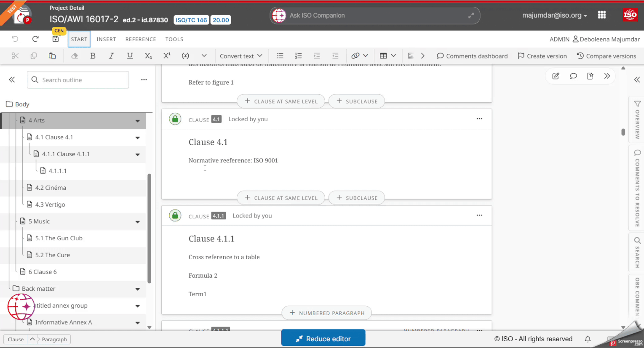Select 4.2 Cinéma in outline
The image size is (644, 348).
pyautogui.click(x=51, y=188)
